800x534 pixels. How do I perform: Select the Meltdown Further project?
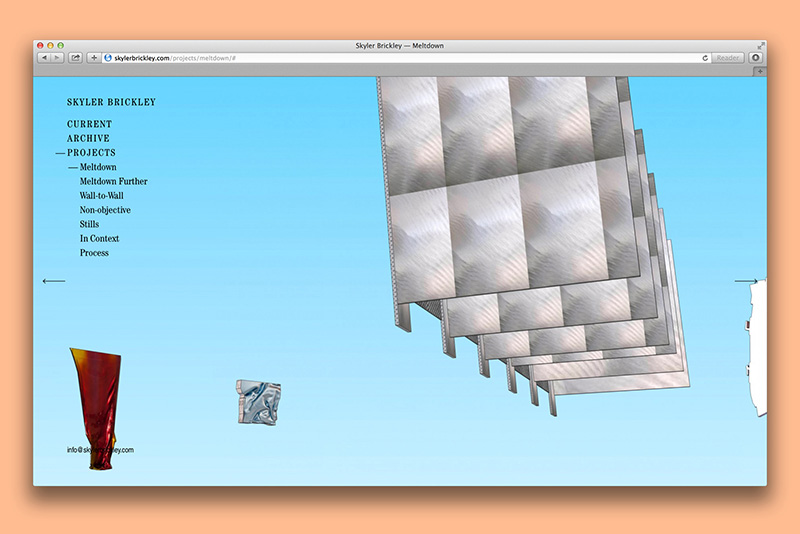113,181
